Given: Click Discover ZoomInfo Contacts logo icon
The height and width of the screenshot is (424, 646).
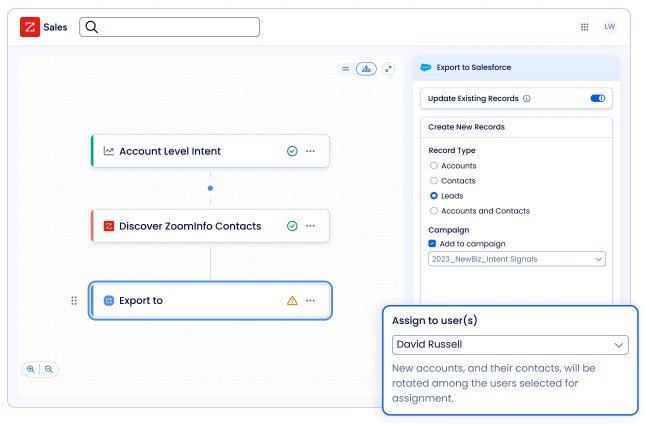Looking at the screenshot, I should pos(109,226).
